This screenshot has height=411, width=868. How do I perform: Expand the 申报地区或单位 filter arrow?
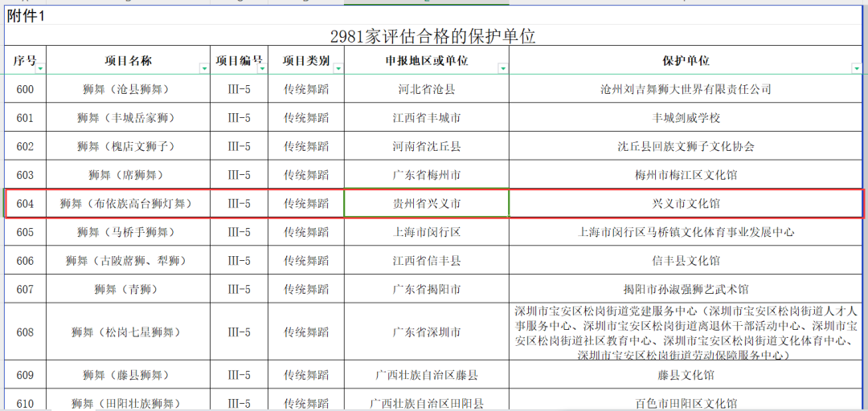[502, 69]
